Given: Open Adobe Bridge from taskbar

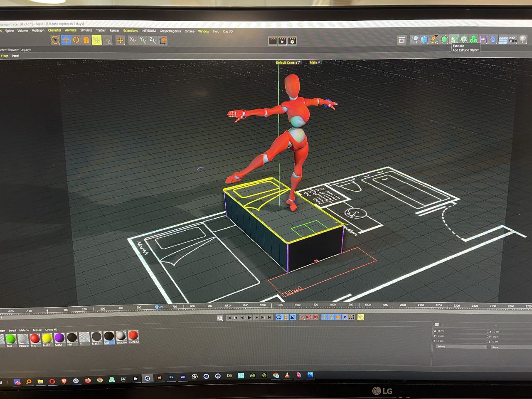Looking at the screenshot, I should 135,379.
